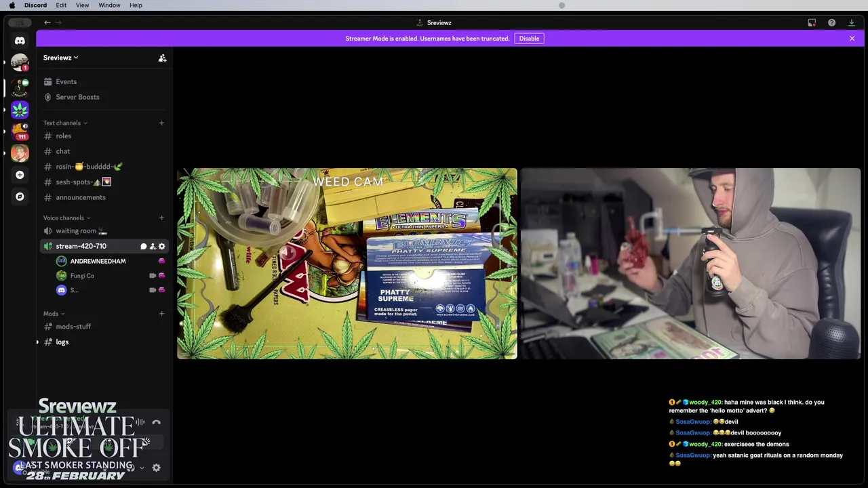Open audio device chevron beside settings gear

pos(142,468)
